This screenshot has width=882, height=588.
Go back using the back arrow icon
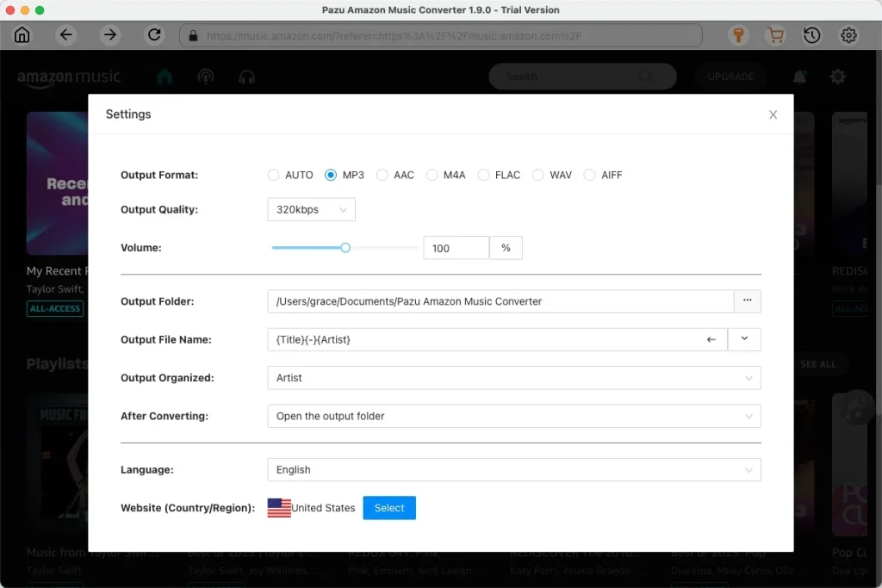point(66,35)
